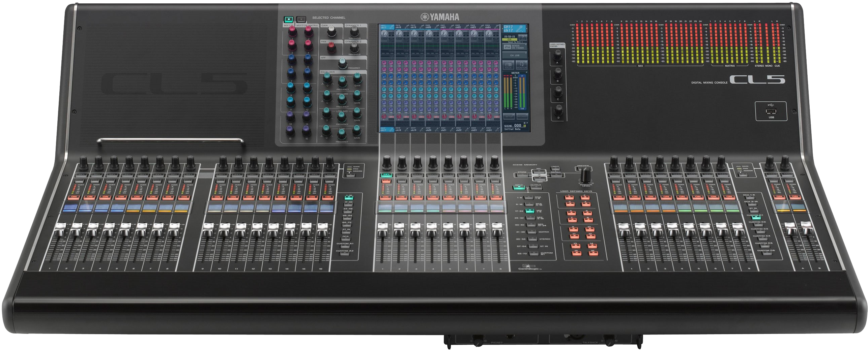Select the DYNAMICS 1 threshold knob
This screenshot has height=350, width=868.
tap(354, 31)
